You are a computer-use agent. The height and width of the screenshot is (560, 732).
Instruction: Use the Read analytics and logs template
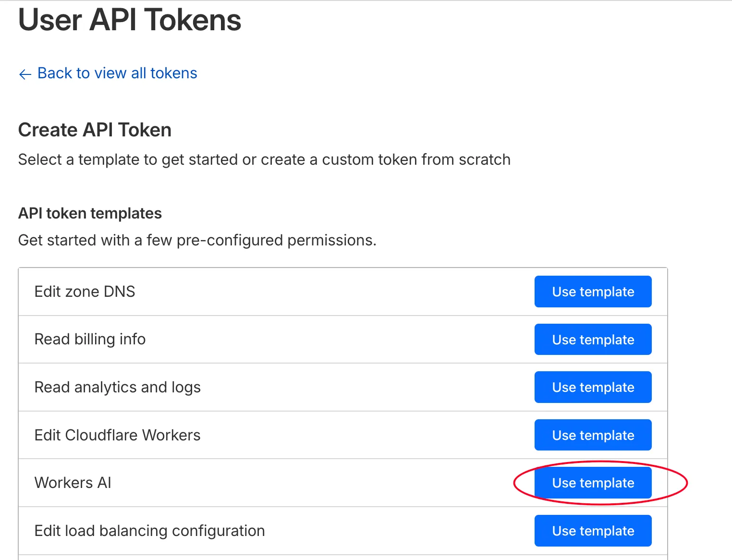tap(593, 387)
